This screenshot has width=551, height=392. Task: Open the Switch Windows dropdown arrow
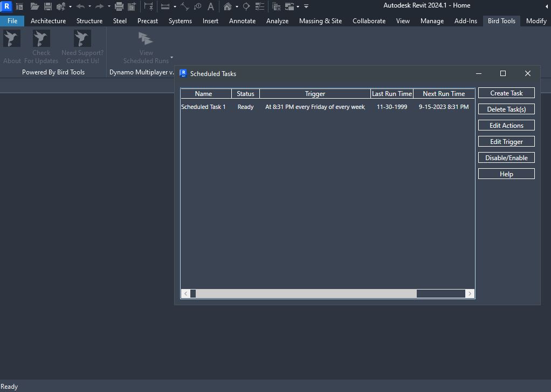[x=298, y=6]
